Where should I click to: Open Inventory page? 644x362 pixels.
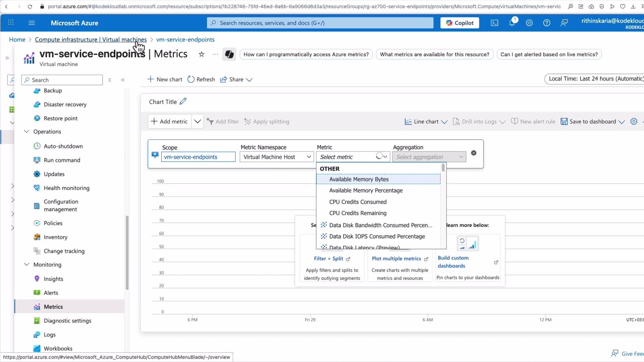click(x=55, y=237)
